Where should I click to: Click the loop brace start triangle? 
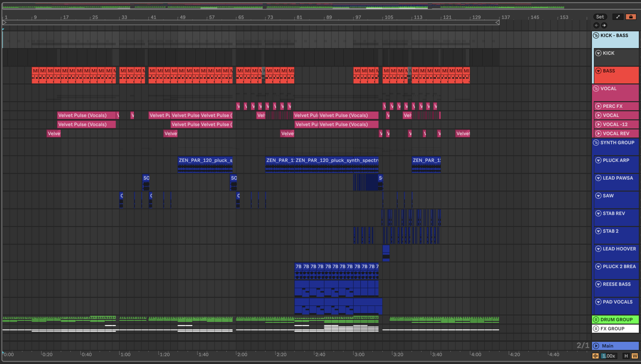[x=4, y=22]
